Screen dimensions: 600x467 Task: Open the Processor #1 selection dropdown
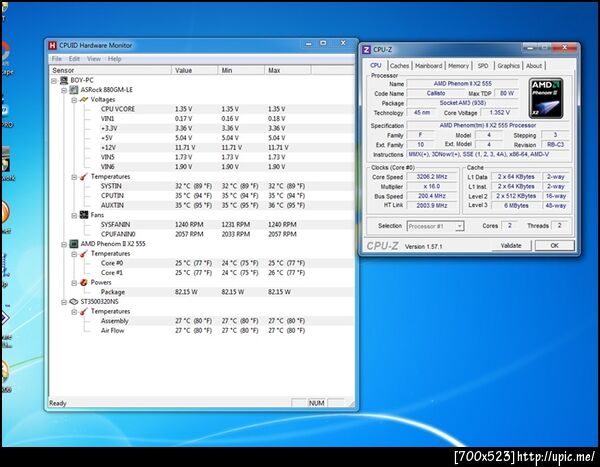(x=460, y=226)
